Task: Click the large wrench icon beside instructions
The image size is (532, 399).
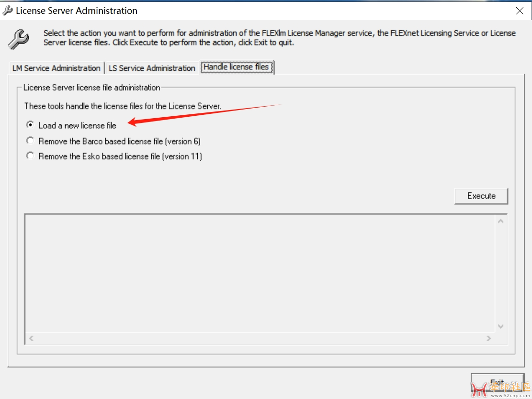Action: tap(19, 39)
